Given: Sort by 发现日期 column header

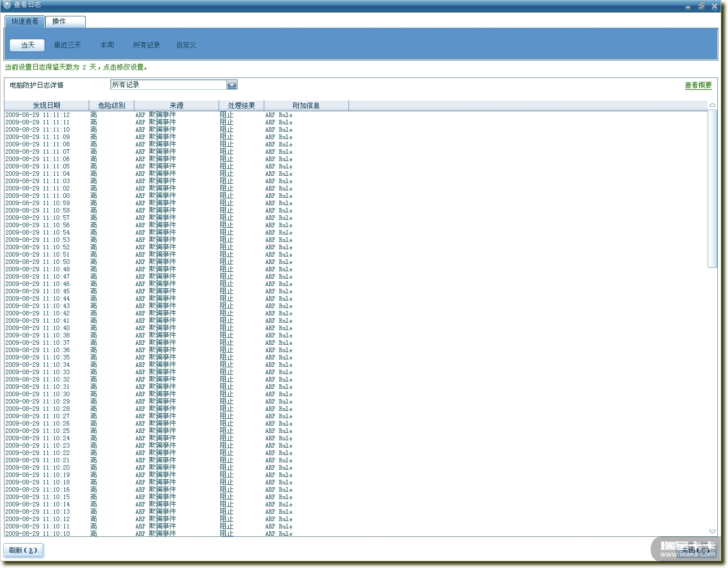Looking at the screenshot, I should click(46, 106).
